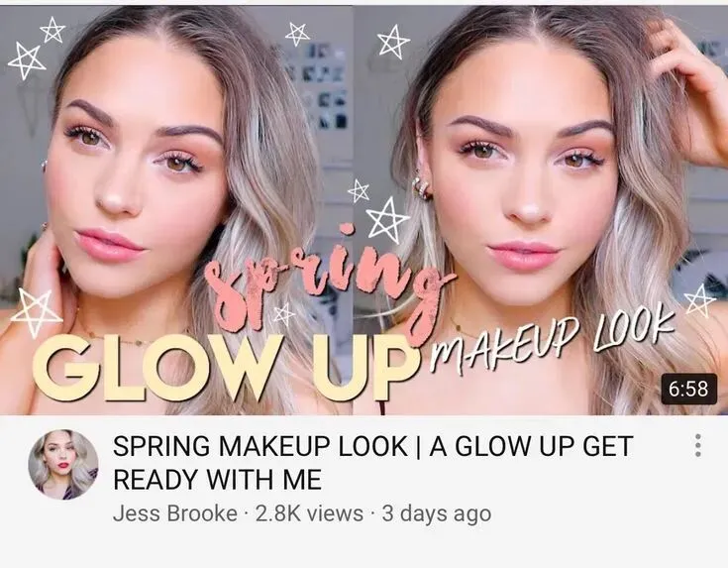Viewport: 728px width, 568px height.
Task: Click the 6:58 duration badge
Action: 689,389
